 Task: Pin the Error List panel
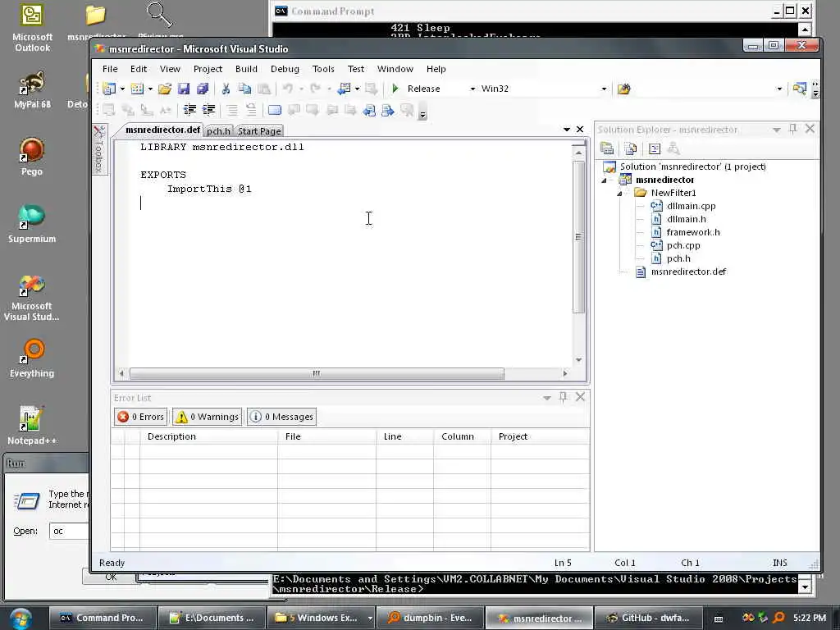tap(563, 397)
